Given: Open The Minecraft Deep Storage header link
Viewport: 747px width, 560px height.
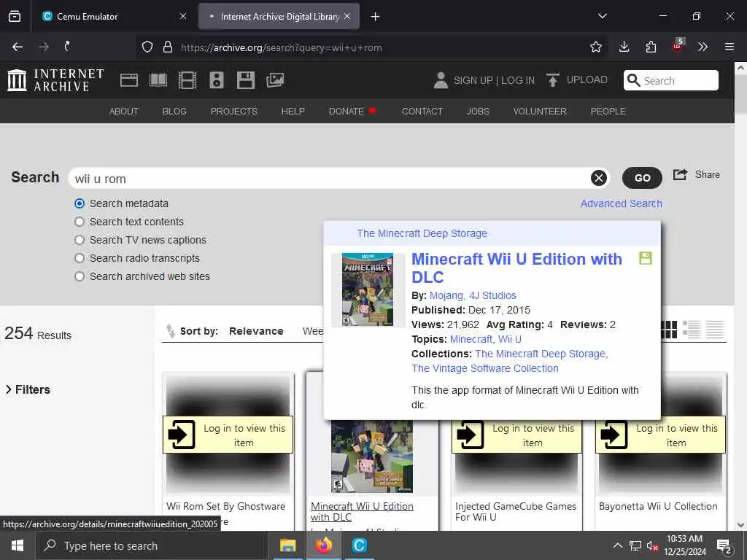Looking at the screenshot, I should tap(422, 233).
